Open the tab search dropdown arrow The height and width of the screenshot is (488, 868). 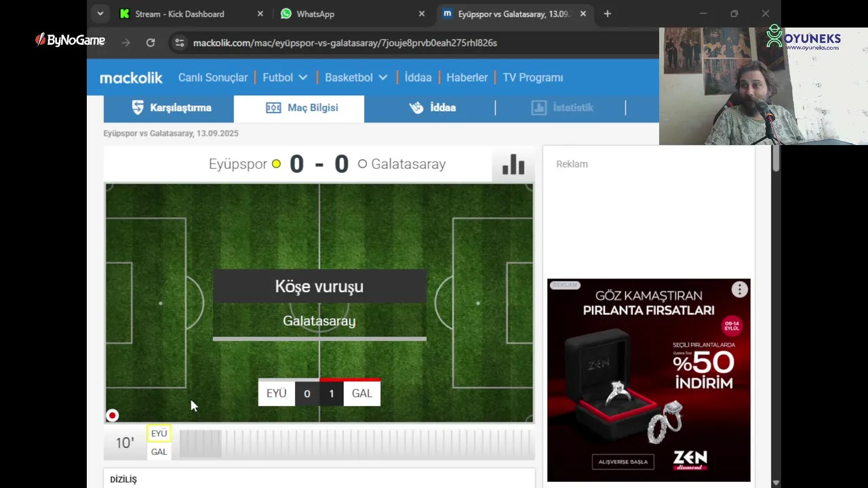click(100, 14)
